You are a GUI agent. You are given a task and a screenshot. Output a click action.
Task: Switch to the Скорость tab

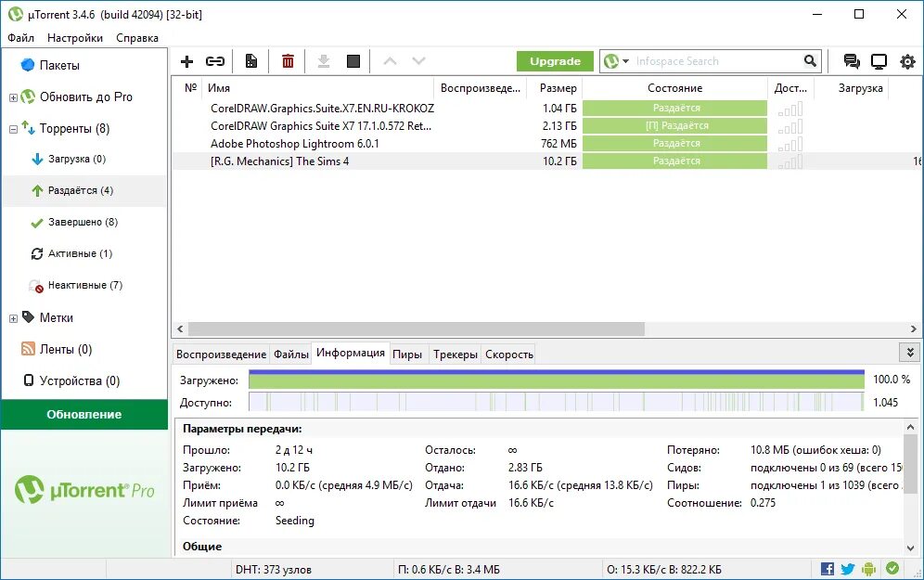coord(509,354)
